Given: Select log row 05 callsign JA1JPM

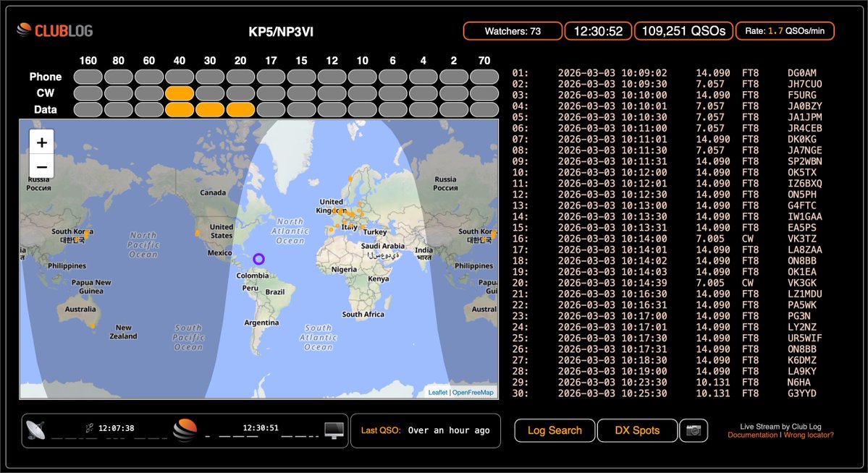Looking at the screenshot, I should (x=805, y=116).
